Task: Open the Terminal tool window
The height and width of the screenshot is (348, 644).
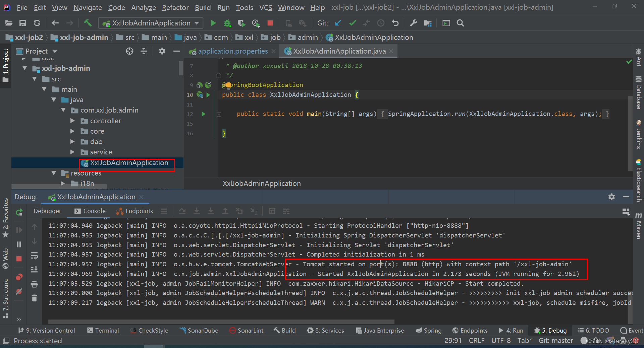Action: coord(103,331)
